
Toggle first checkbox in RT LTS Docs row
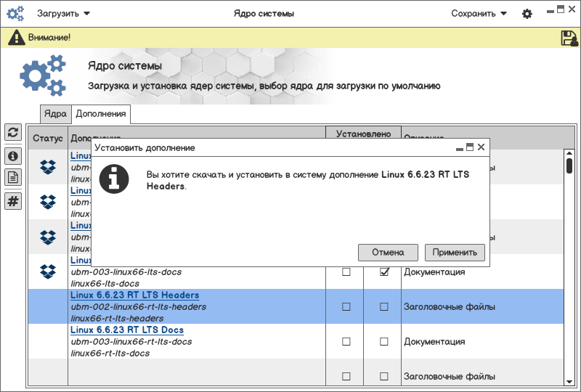[x=346, y=342]
